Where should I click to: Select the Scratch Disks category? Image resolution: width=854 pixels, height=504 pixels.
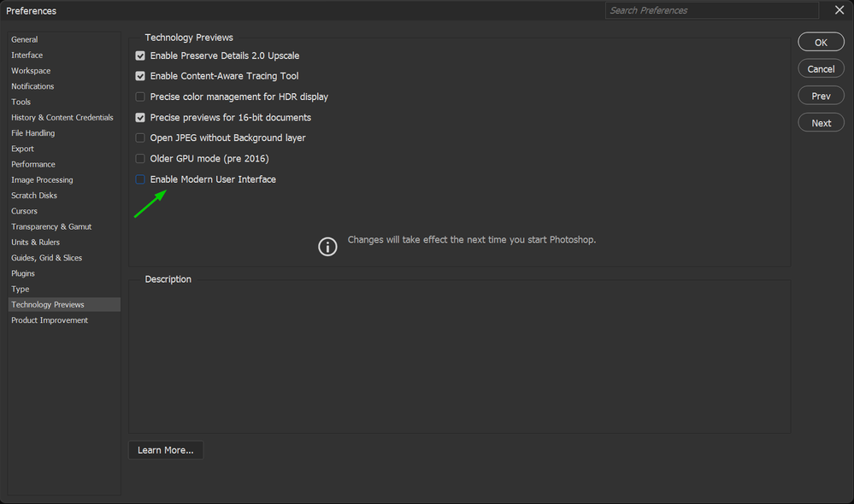[36, 196]
